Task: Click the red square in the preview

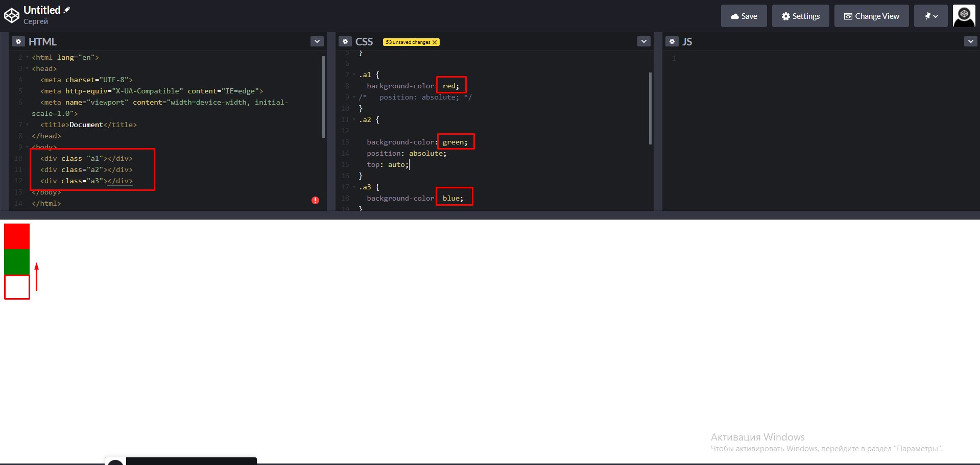Action: pyautogui.click(x=17, y=236)
